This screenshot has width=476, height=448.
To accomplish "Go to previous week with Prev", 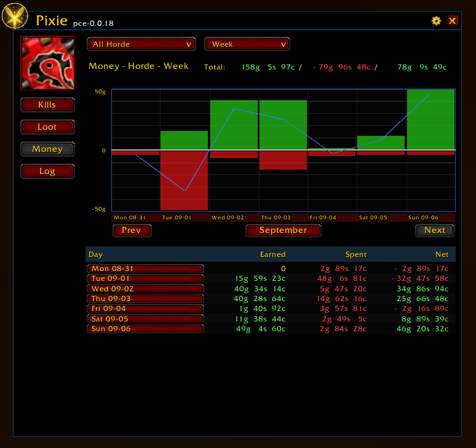I will coord(132,230).
